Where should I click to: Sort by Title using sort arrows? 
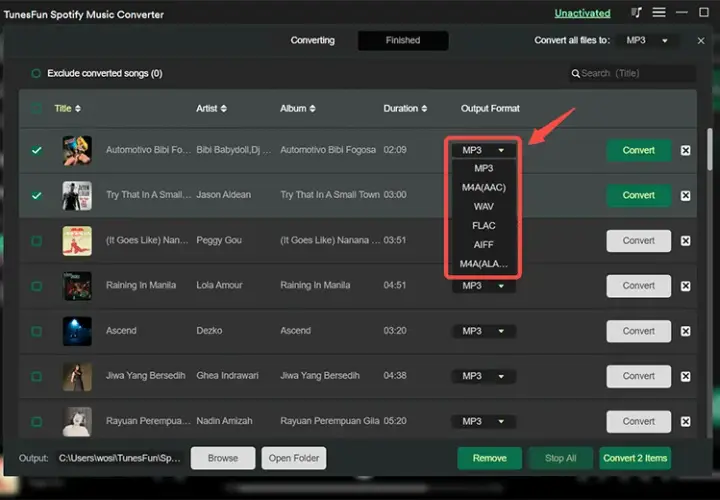78,108
